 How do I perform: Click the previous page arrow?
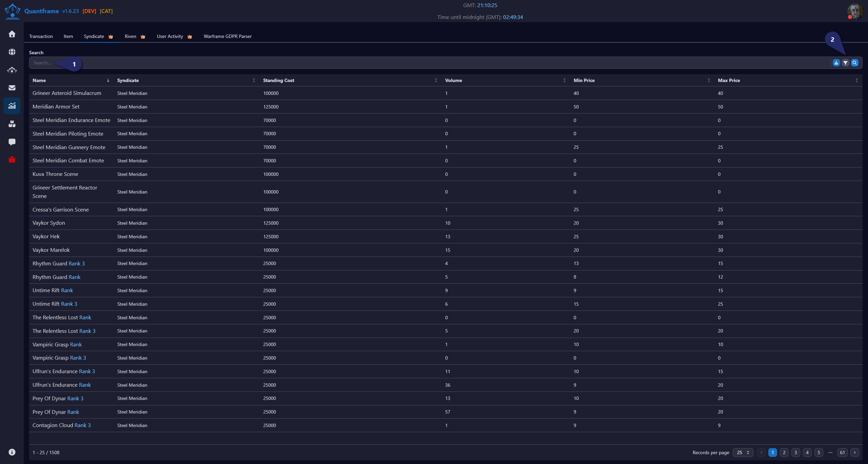tap(761, 452)
